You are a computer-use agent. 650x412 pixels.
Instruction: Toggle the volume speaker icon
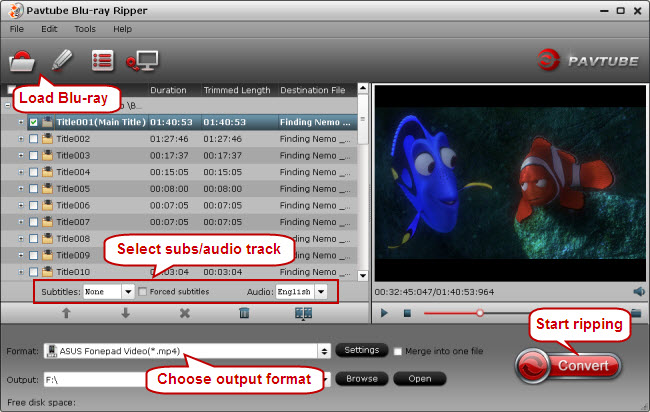(x=639, y=292)
